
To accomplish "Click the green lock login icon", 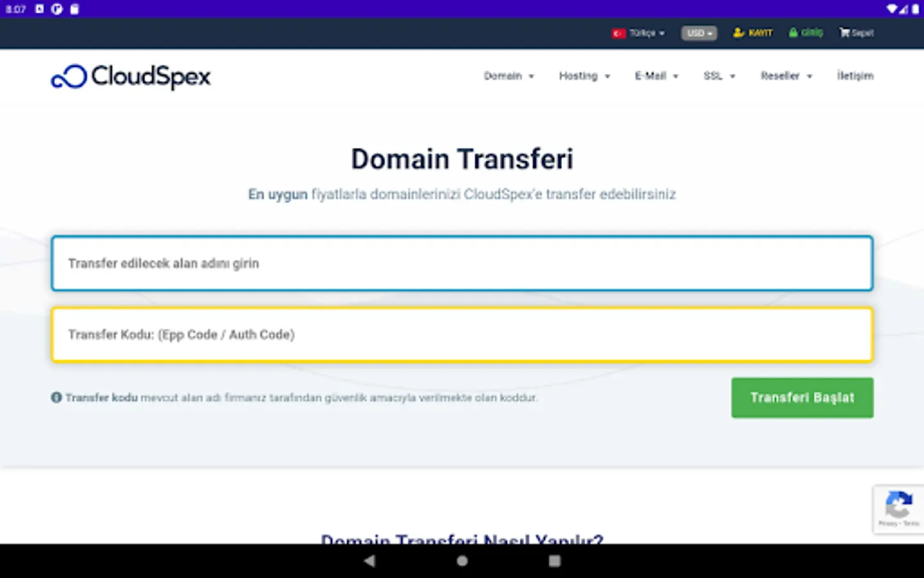I will point(794,33).
